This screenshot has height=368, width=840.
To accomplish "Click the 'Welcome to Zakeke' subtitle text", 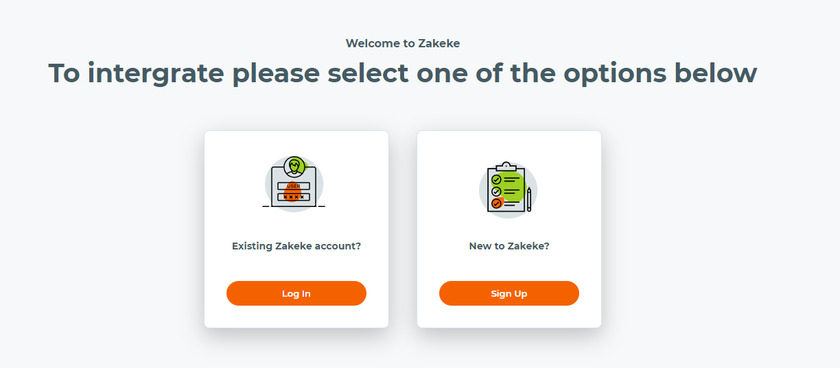I will (x=403, y=43).
